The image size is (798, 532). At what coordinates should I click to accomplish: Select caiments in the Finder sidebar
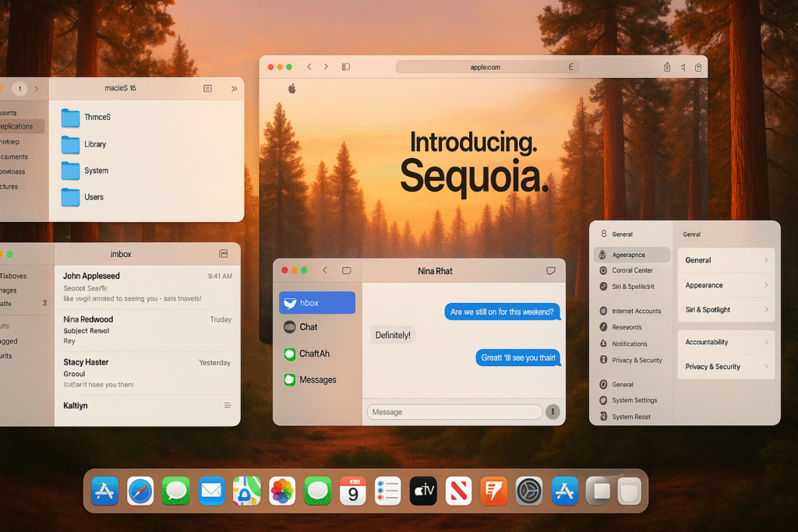pyautogui.click(x=14, y=157)
